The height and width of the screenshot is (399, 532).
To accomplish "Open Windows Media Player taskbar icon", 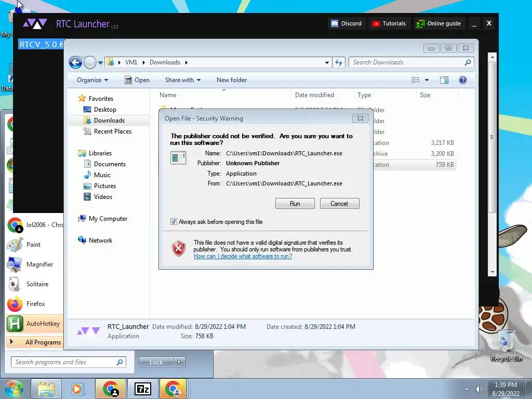I will pyautogui.click(x=77, y=389).
